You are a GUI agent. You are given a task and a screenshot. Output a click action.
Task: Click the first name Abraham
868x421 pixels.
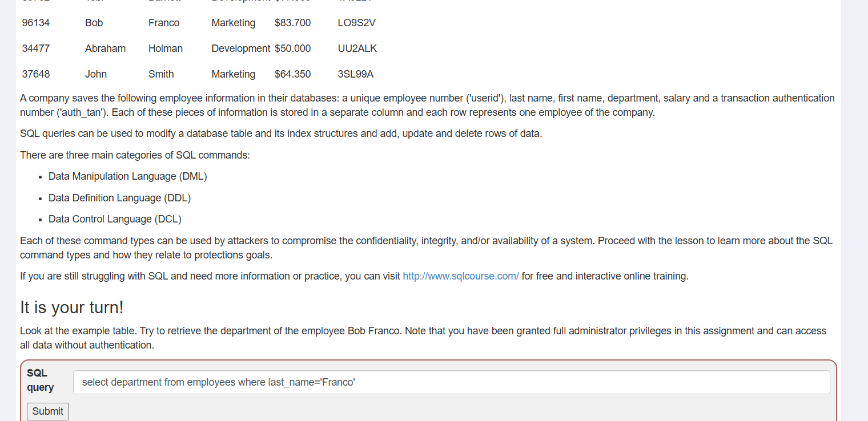(105, 48)
